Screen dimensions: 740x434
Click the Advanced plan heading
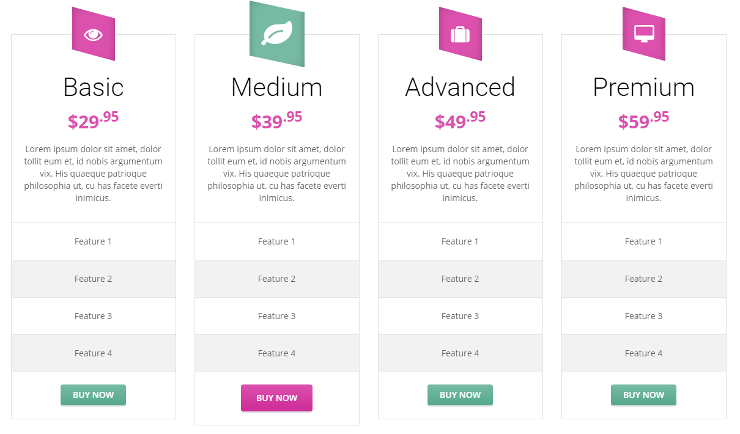tap(460, 87)
